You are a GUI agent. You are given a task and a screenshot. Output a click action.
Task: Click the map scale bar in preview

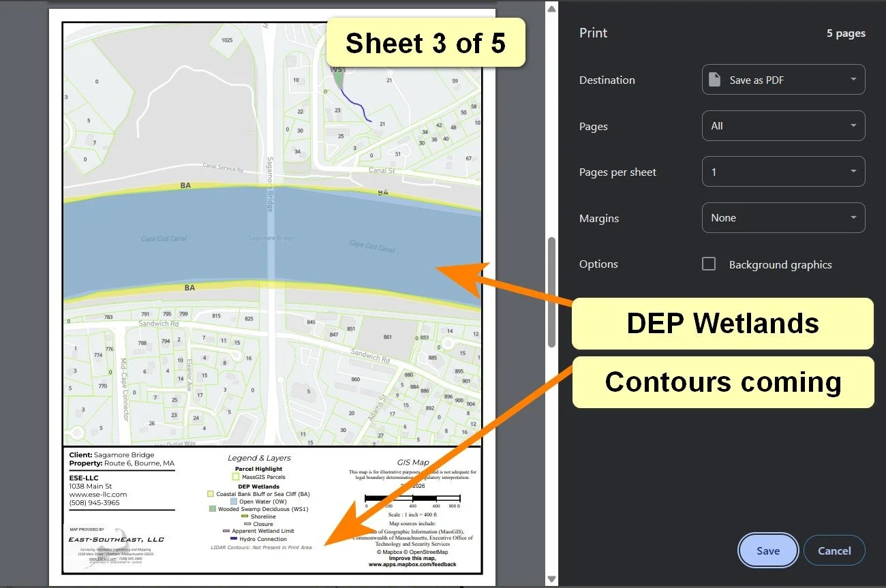pyautogui.click(x=412, y=499)
